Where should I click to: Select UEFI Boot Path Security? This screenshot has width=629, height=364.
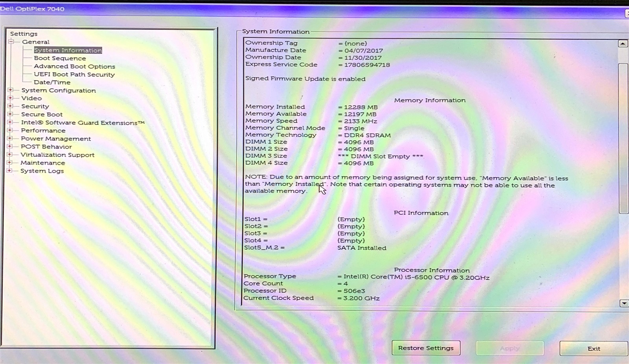click(x=75, y=74)
